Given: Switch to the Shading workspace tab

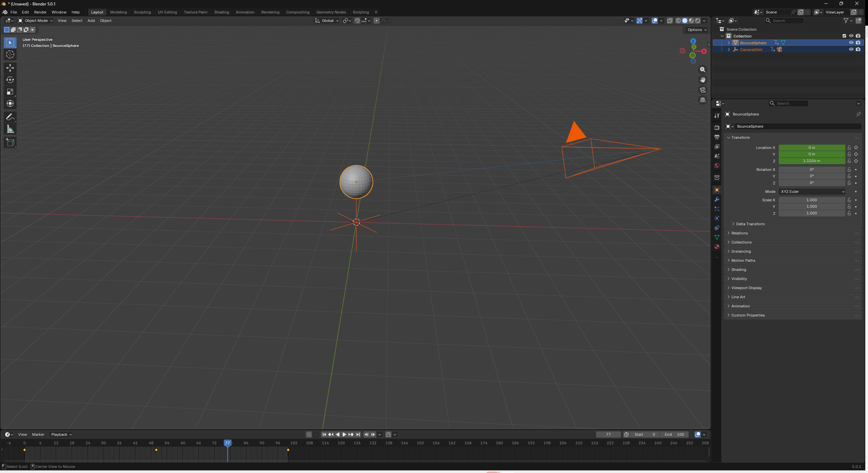Looking at the screenshot, I should pos(221,12).
